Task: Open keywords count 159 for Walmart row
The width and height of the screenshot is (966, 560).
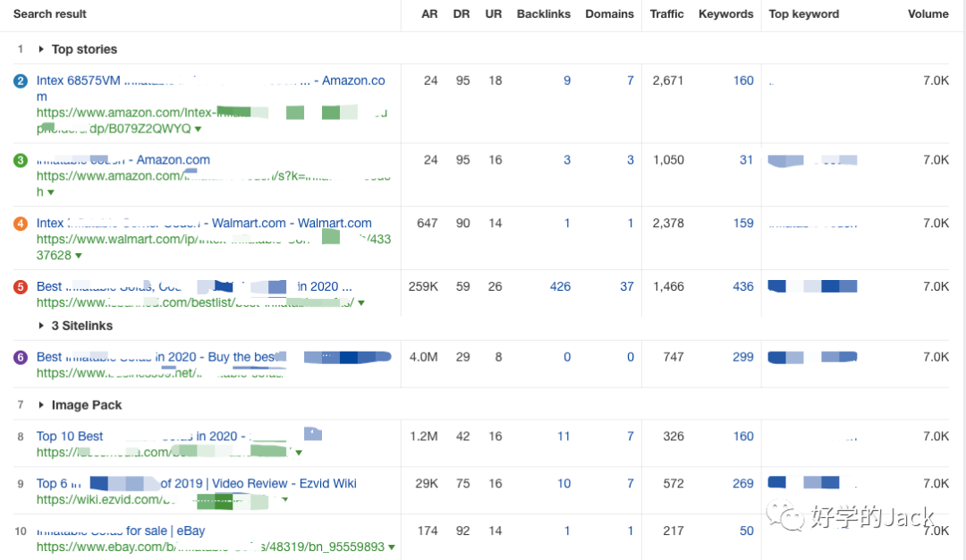Action: pos(743,224)
